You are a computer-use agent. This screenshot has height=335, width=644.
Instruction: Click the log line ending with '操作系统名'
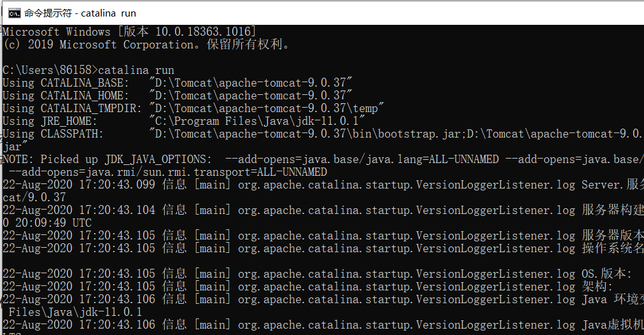pyautogui.click(x=323, y=248)
